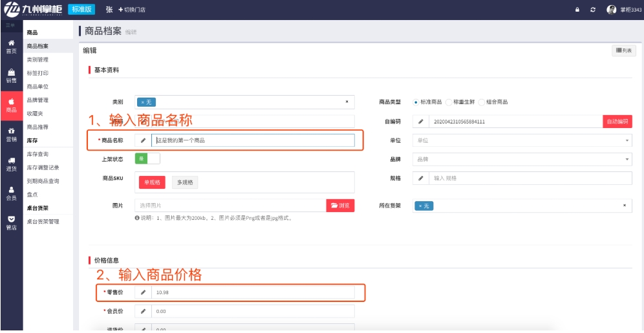Open 类别管理 in the side menu
644x333 pixels.
point(38,59)
